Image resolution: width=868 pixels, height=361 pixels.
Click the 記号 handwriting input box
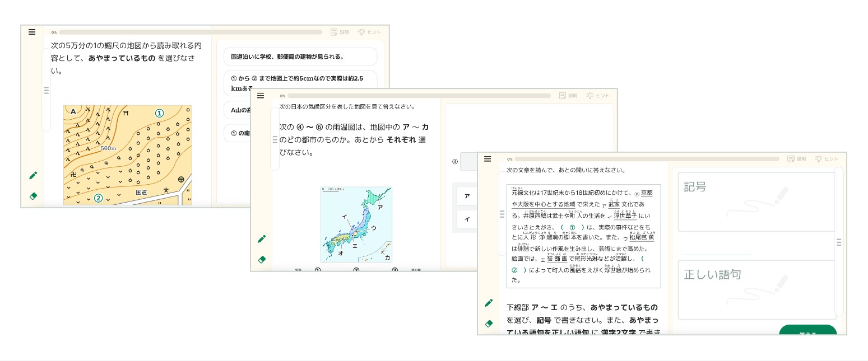(756, 202)
